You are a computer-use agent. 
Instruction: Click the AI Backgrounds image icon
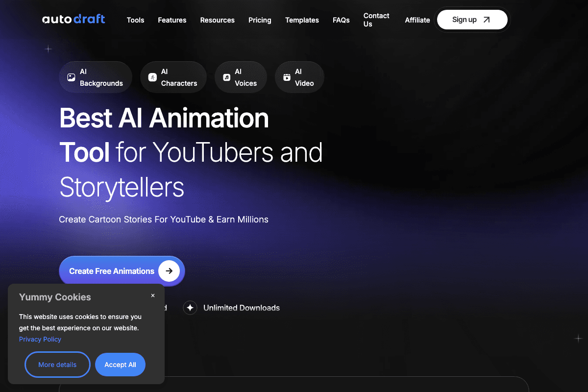71,77
